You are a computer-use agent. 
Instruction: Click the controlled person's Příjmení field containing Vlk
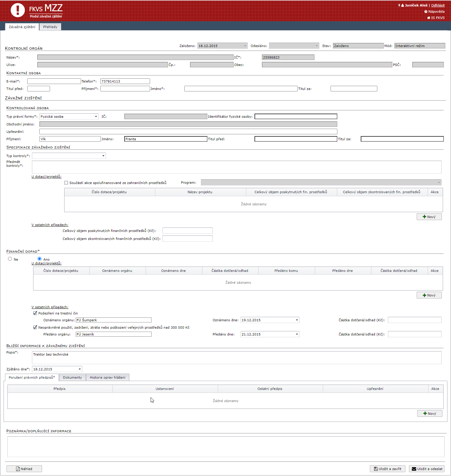click(70, 139)
